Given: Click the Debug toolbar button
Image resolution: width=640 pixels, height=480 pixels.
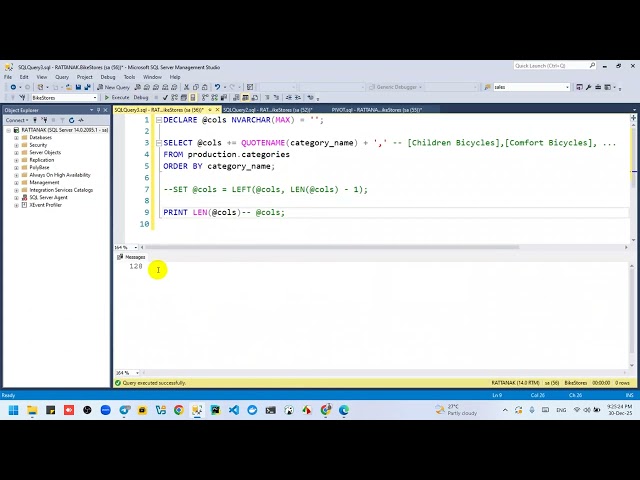Looking at the screenshot, I should coord(141,98).
